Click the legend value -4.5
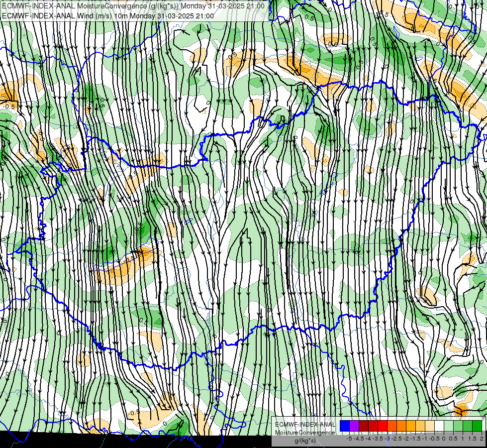Screen dimensions: 487x448 click(359, 439)
